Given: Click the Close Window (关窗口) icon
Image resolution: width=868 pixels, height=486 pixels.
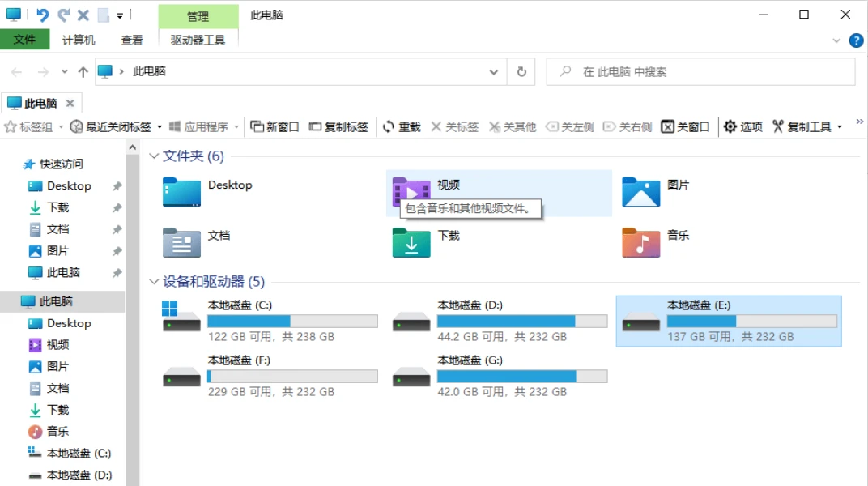Looking at the screenshot, I should [x=668, y=127].
